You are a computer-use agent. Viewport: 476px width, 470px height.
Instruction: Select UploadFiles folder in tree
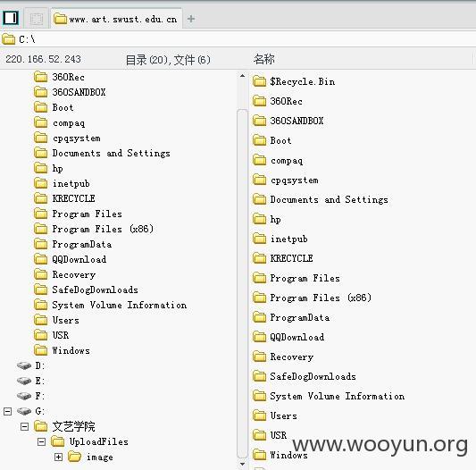pos(89,441)
